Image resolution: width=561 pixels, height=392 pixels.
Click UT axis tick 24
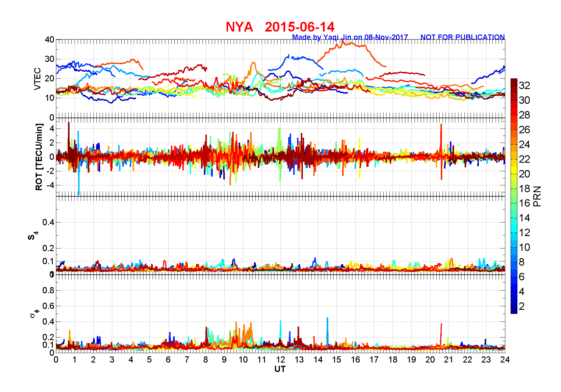(x=505, y=360)
